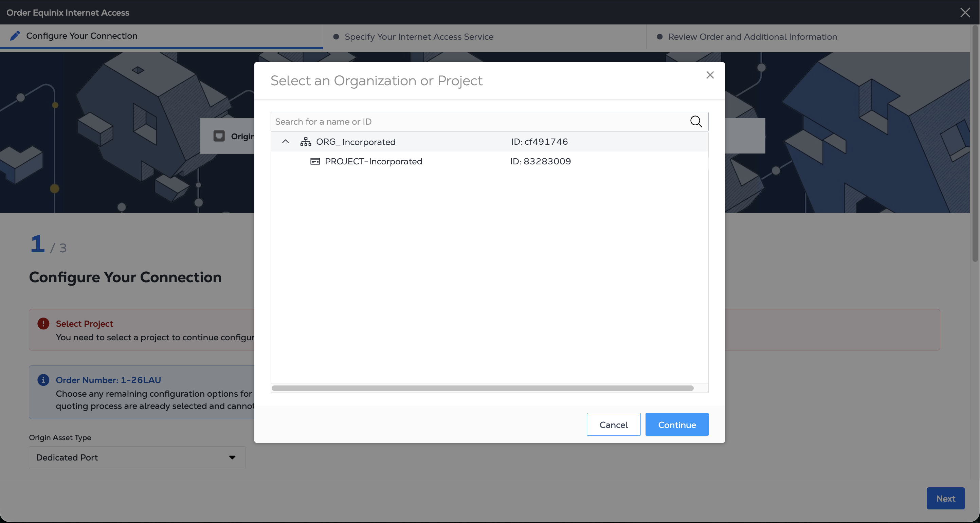Screen dimensions: 980x523
Task: Switch to Specify Your Internet Access Service
Action: click(418, 37)
